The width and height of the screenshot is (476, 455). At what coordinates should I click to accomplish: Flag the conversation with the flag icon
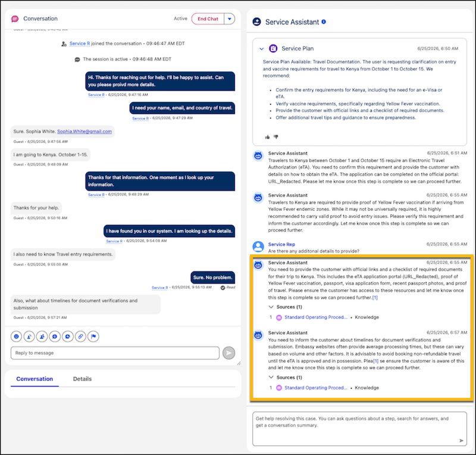[93, 336]
